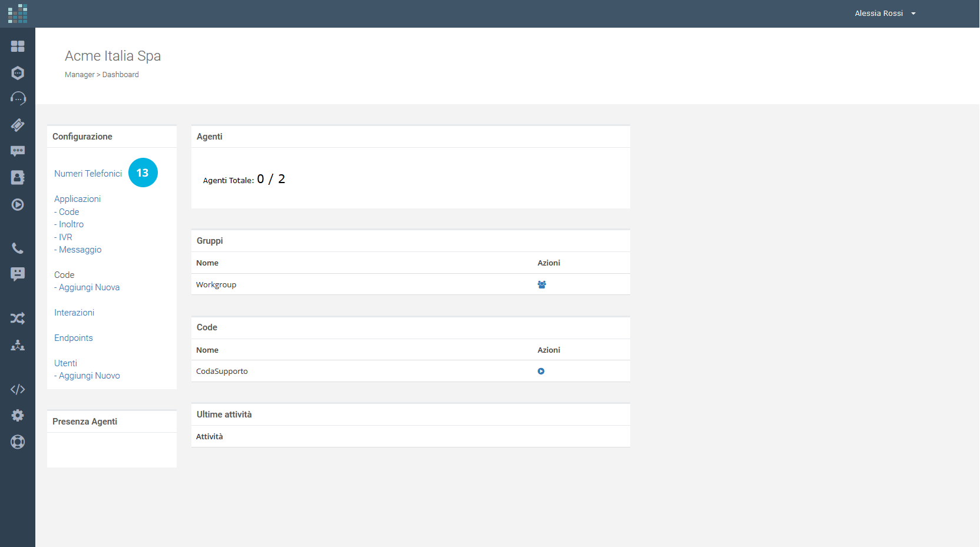The height and width of the screenshot is (547, 980).
Task: Open the settings gear icon in sidebar
Action: 18,416
